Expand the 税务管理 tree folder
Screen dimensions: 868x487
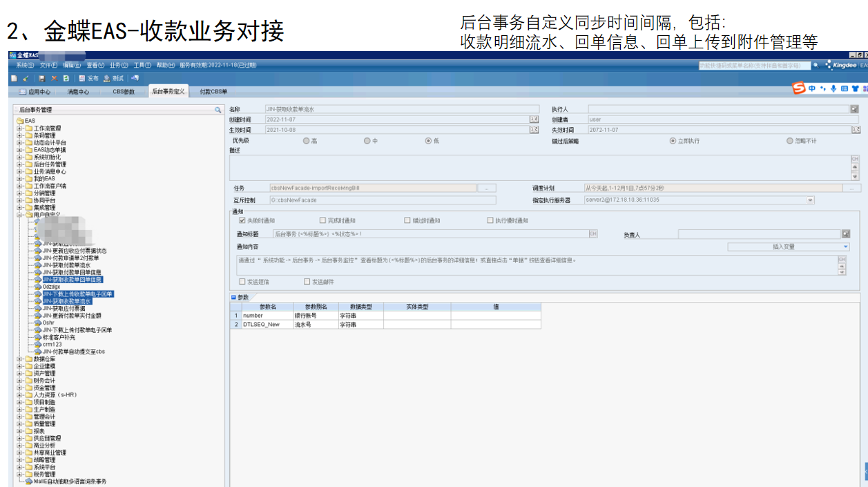click(x=20, y=475)
